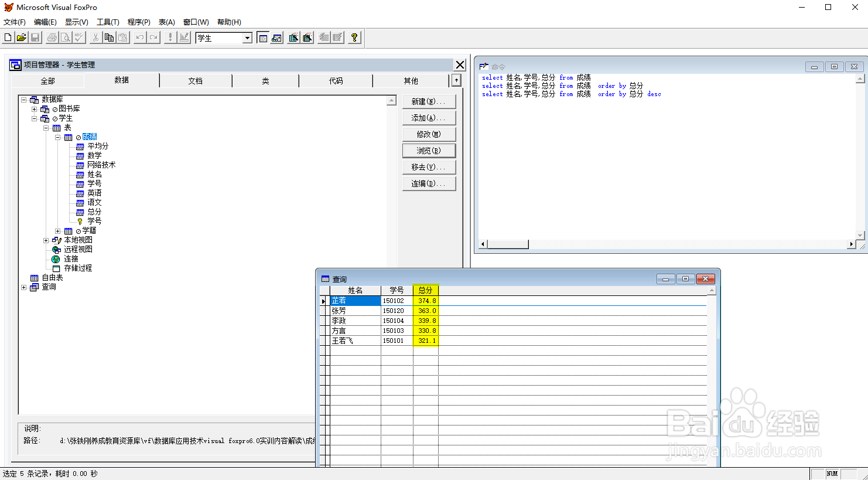Click the Command window horizontal scrollbar thumb
This screenshot has width=868, height=480.
[x=508, y=244]
